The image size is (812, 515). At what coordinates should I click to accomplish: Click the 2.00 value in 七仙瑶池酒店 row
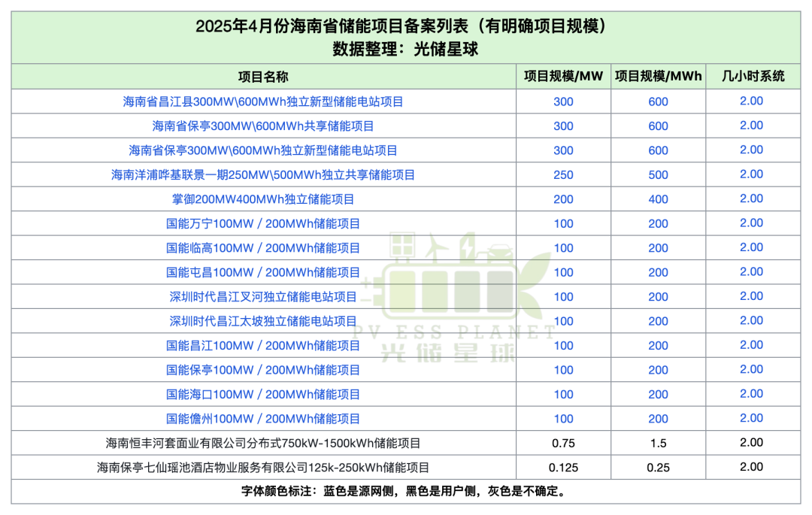[x=751, y=467]
